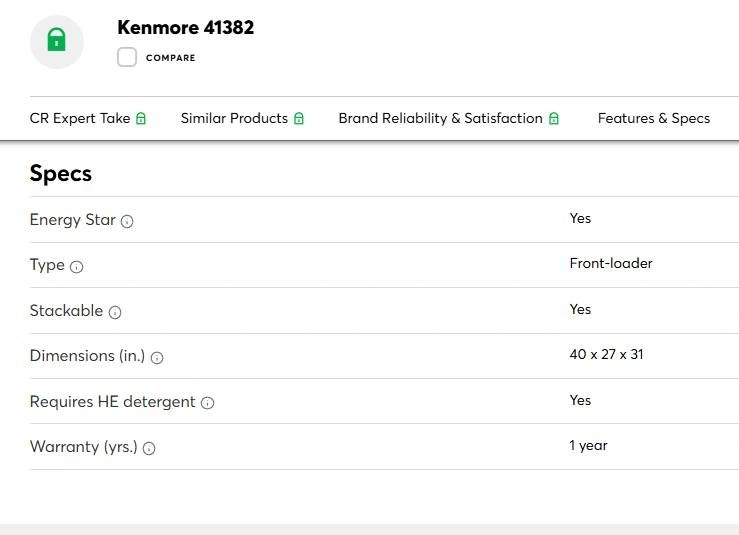Switch to the Similar Products tab
The image size is (739, 535).
(234, 118)
